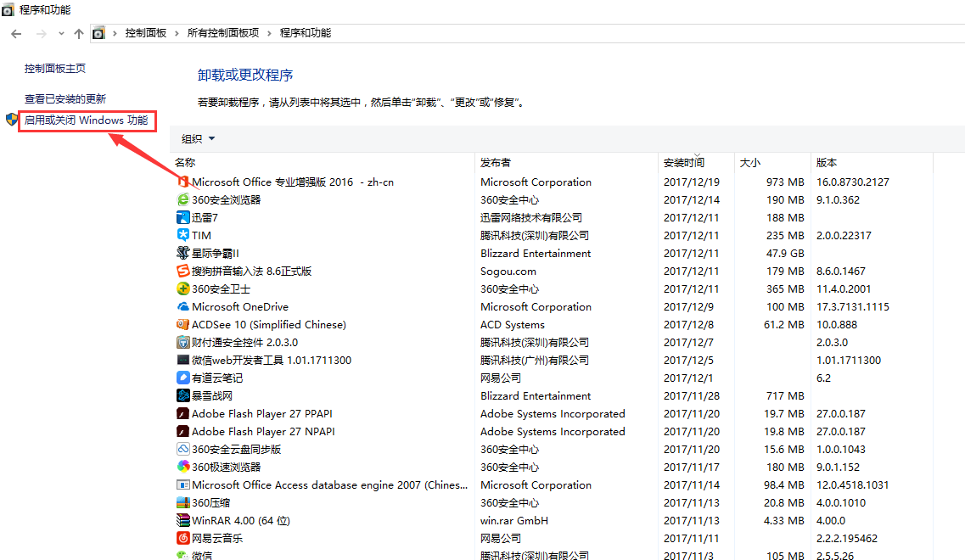Go to 控制面板主页 link
This screenshot has height=560, width=965.
[55, 68]
